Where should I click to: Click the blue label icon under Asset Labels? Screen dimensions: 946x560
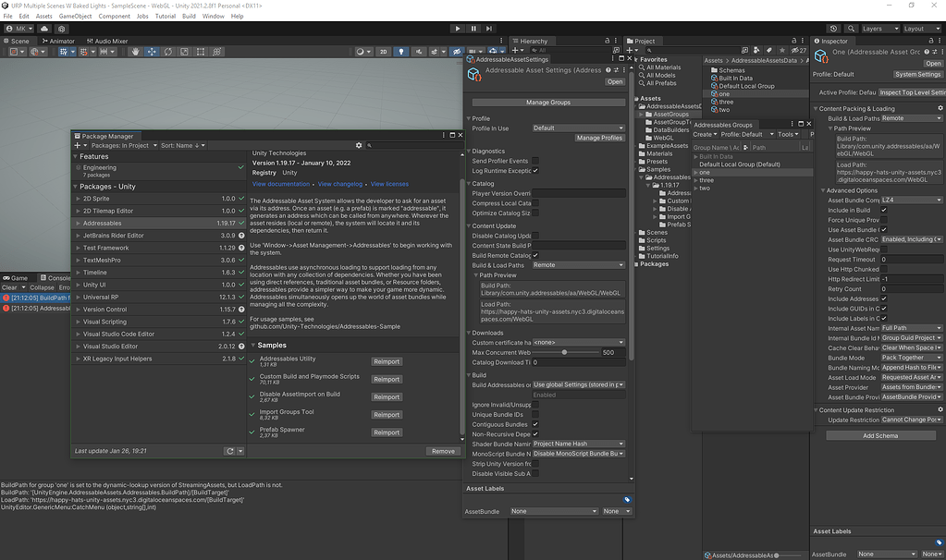(627, 499)
